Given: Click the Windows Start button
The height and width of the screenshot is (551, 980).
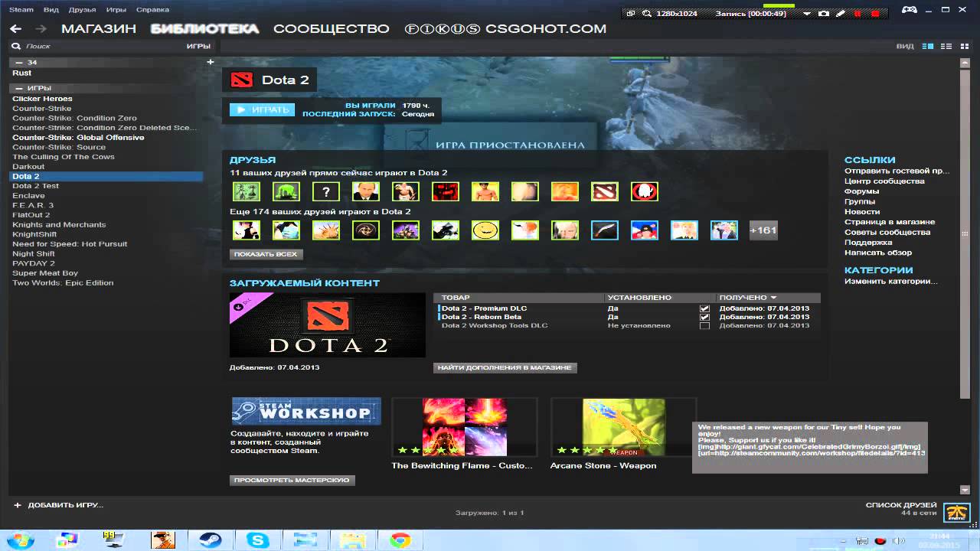Looking at the screenshot, I should (20, 540).
